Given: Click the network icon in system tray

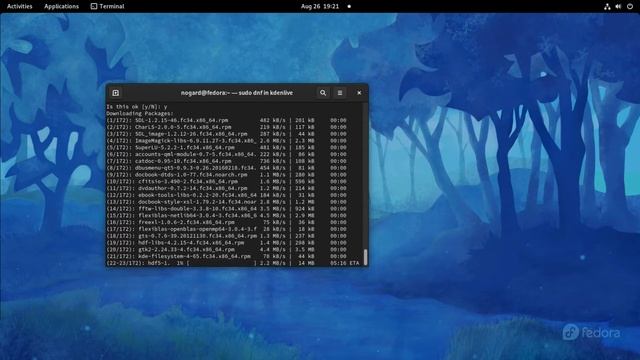Looking at the screenshot, I should pos(607,6).
